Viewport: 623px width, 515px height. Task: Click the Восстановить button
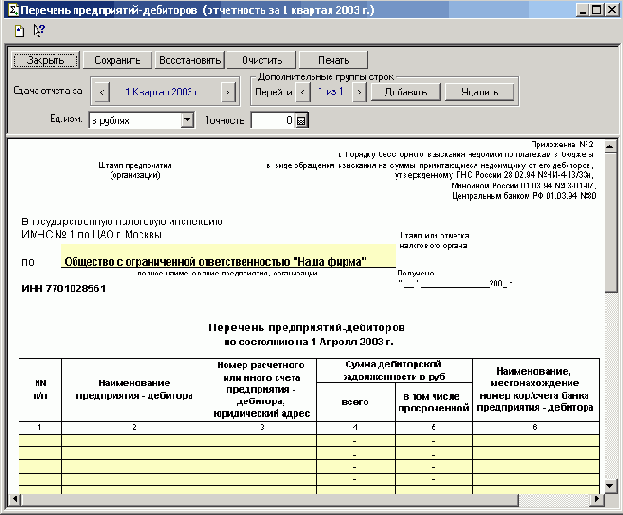[188, 60]
